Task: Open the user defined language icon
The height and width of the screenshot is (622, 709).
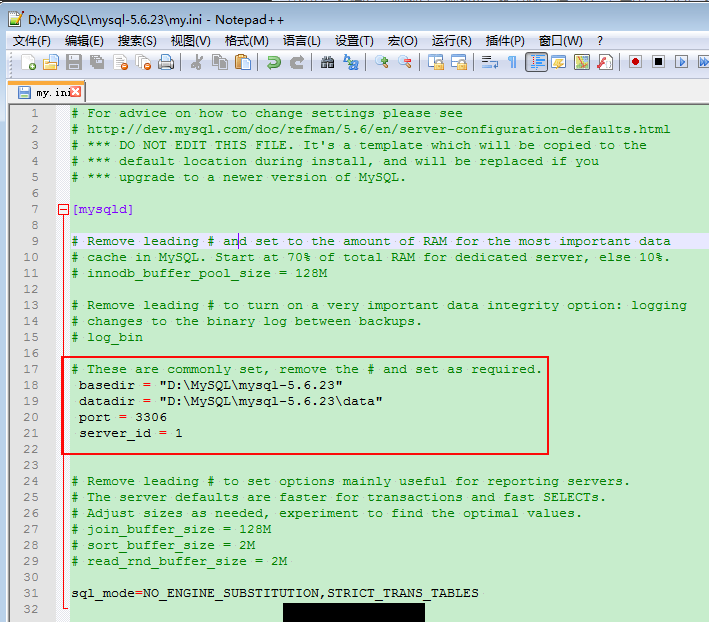Action: [559, 62]
